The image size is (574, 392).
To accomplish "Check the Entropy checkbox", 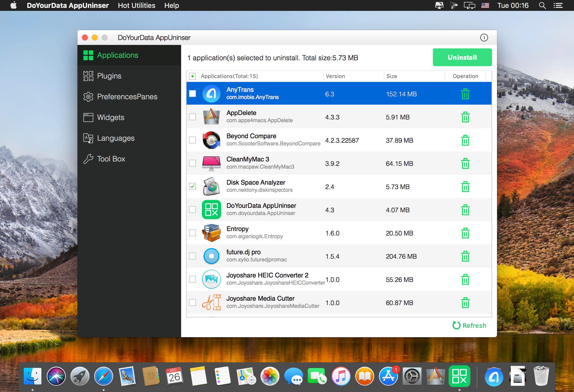I will pyautogui.click(x=192, y=233).
